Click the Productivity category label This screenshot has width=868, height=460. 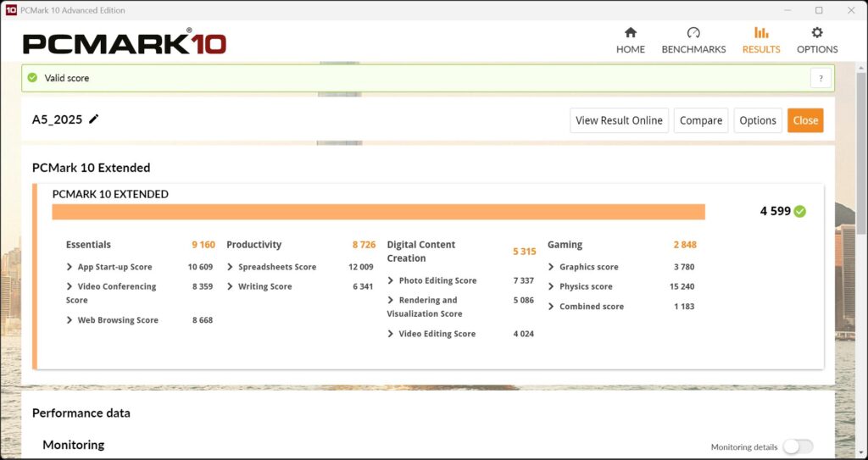click(253, 245)
